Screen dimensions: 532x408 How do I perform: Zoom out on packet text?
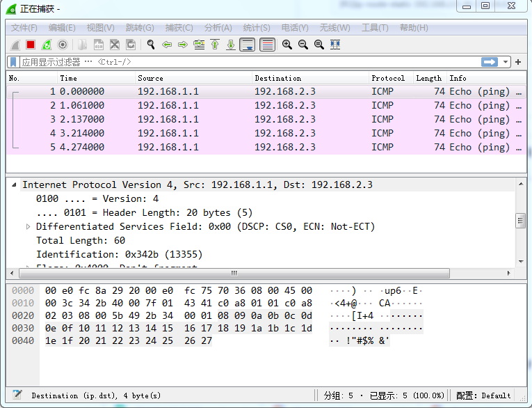303,45
